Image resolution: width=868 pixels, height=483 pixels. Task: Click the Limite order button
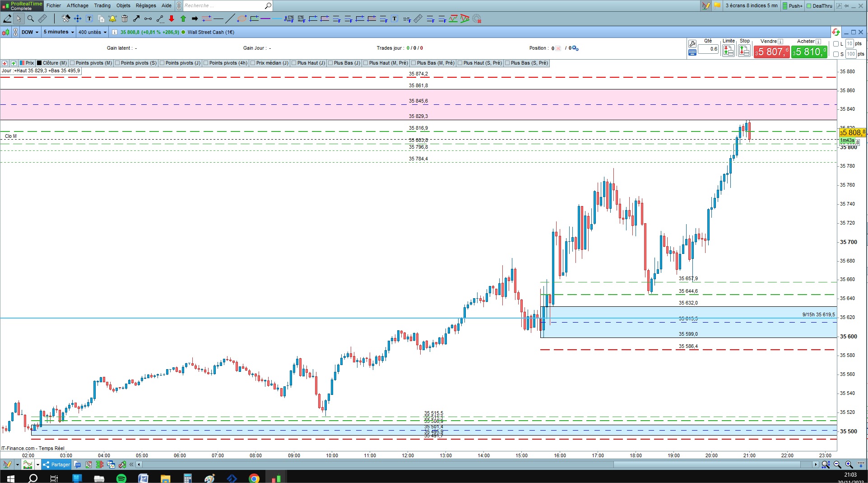click(728, 51)
